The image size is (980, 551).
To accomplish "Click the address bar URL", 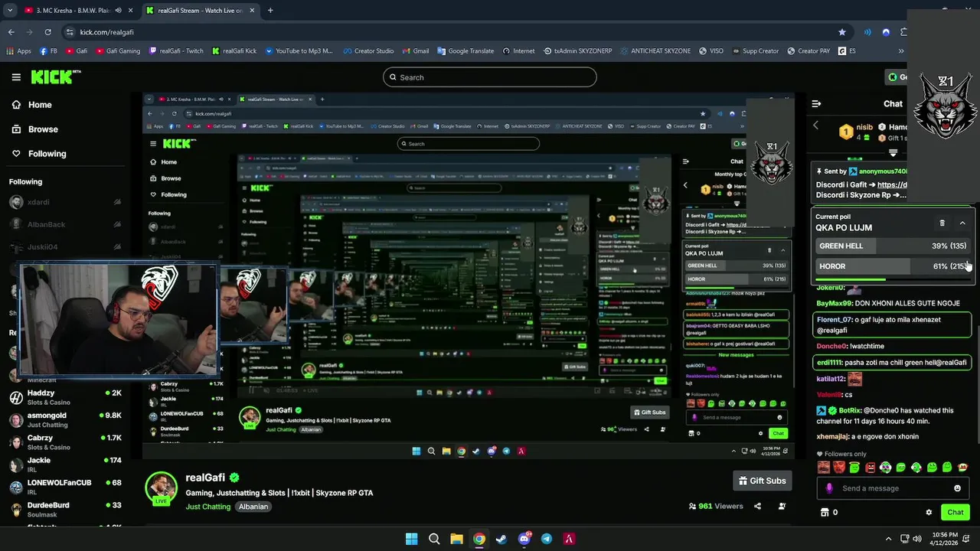I will tap(107, 32).
